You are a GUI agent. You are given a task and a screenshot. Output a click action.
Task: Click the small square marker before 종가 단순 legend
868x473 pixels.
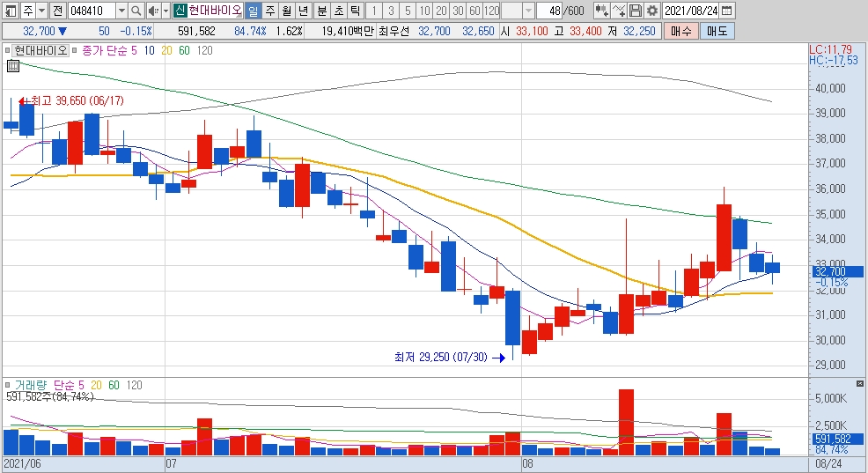coord(75,50)
